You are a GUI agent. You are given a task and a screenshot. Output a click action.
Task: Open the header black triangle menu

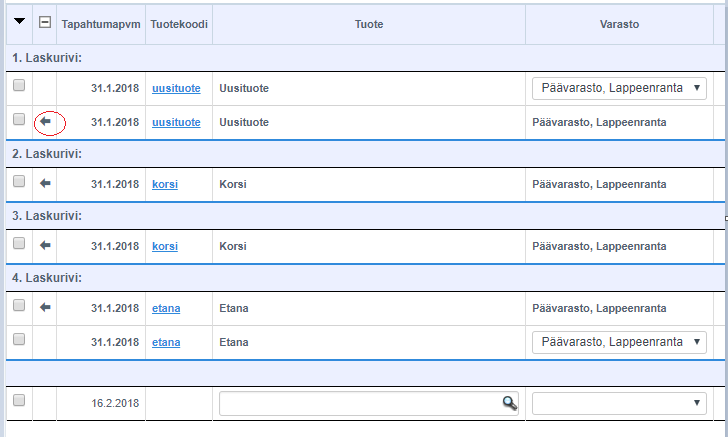coord(19,22)
